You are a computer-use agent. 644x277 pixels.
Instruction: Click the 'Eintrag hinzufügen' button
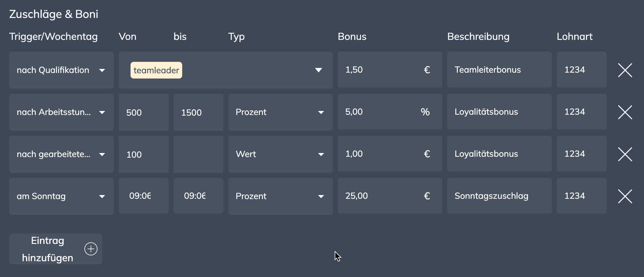pos(48,249)
